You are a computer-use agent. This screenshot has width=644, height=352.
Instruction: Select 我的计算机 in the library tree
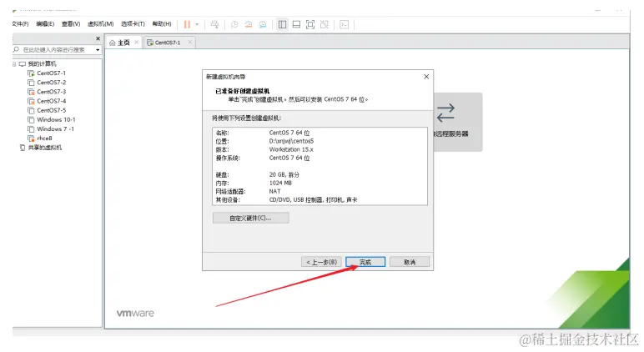[x=42, y=63]
